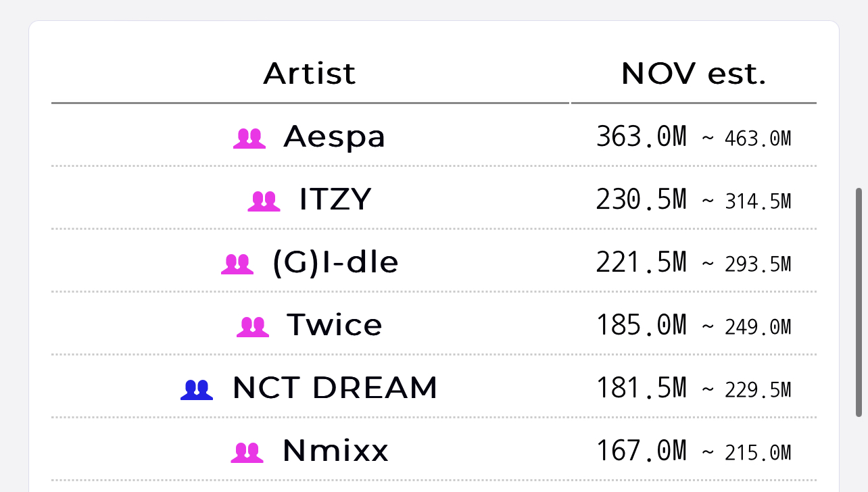This screenshot has width=868, height=492.
Task: Click Nmixx's 215.0M upper estimate
Action: 758,453
